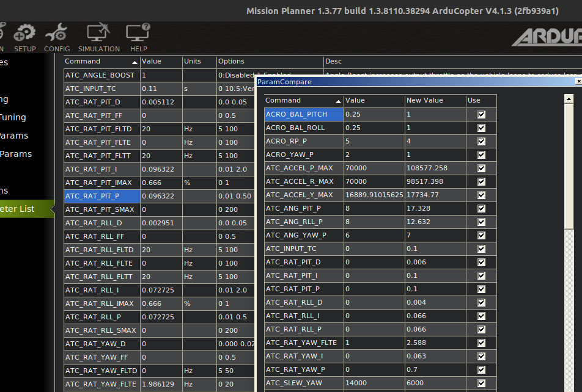Open the upper Params sidebar item
Image resolution: width=582 pixels, height=392 pixels.
(14, 136)
